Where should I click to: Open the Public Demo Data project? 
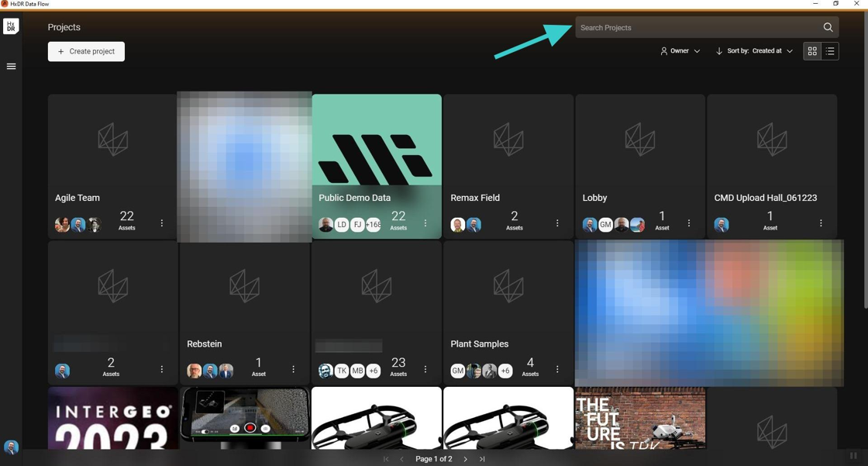click(x=377, y=166)
